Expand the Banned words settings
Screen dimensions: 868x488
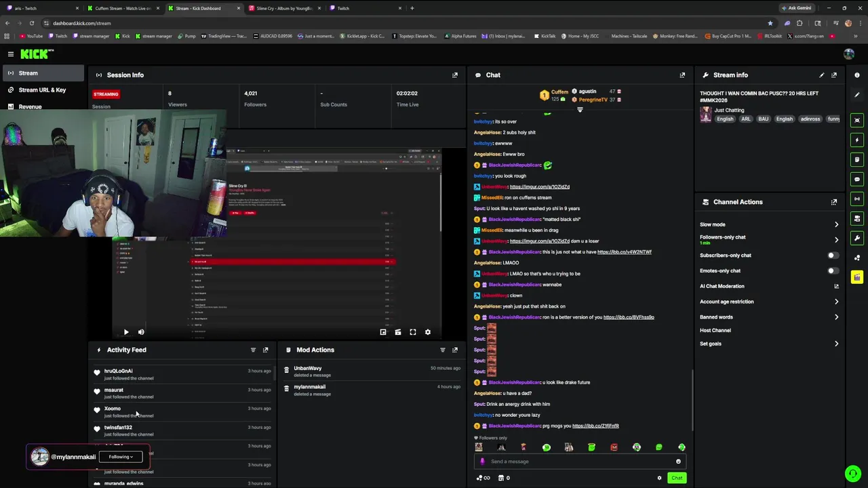(836, 317)
